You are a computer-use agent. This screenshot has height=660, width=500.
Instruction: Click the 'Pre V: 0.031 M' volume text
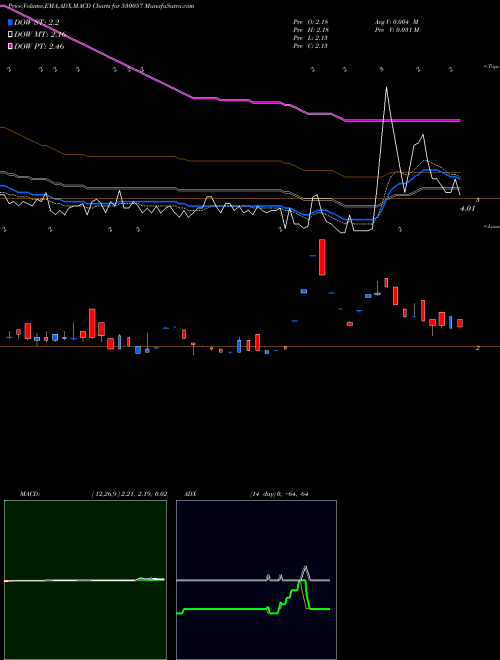tap(396, 30)
